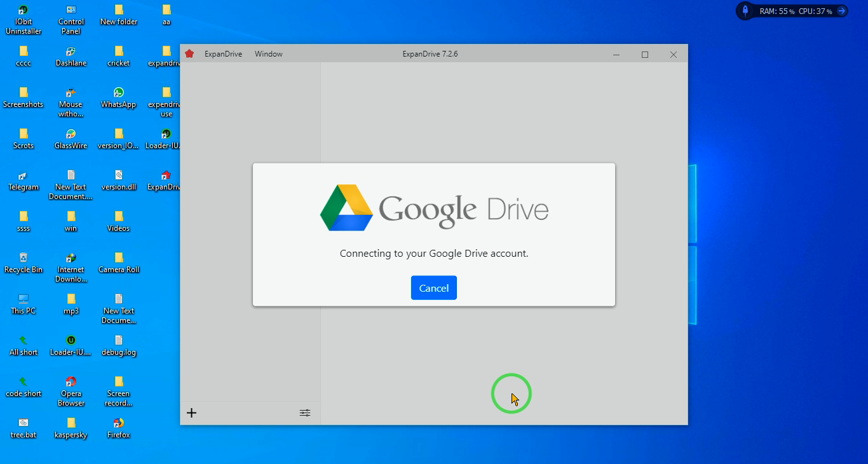Select the Videos desktop folder
This screenshot has width=868, height=464.
(x=119, y=222)
